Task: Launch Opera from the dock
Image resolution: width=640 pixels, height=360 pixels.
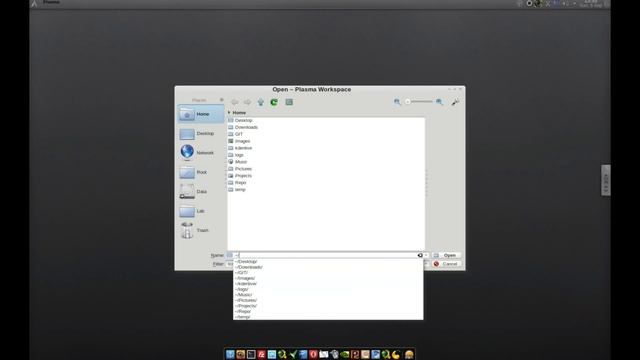Action: pos(313,354)
